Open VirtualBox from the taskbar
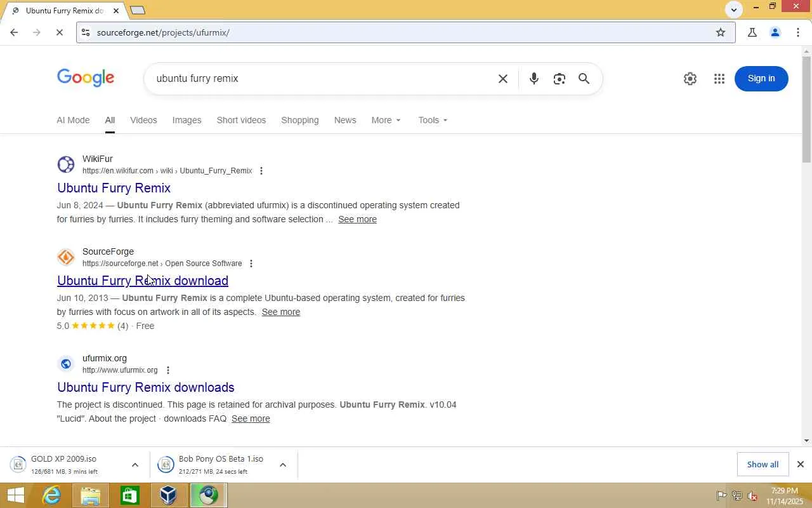 169,495
